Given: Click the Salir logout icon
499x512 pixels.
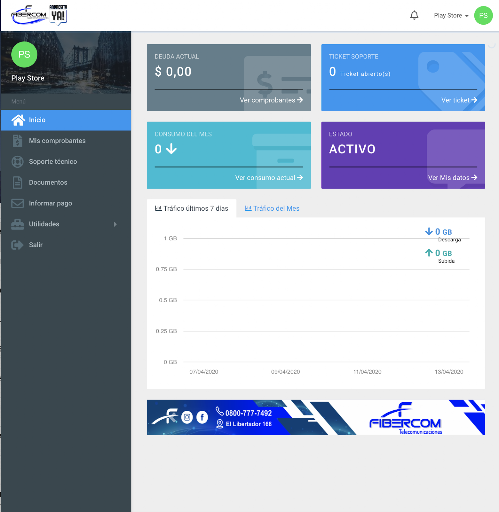Looking at the screenshot, I should (17, 245).
